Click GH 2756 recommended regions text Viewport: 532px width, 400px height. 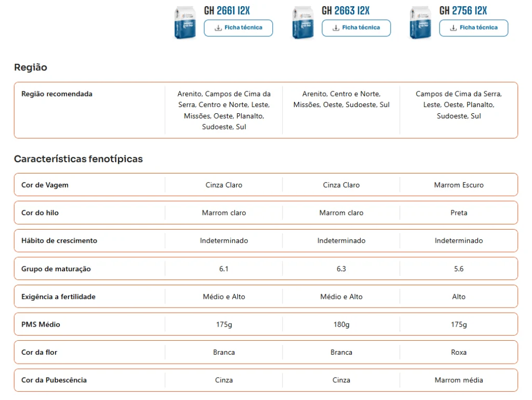[459, 105]
